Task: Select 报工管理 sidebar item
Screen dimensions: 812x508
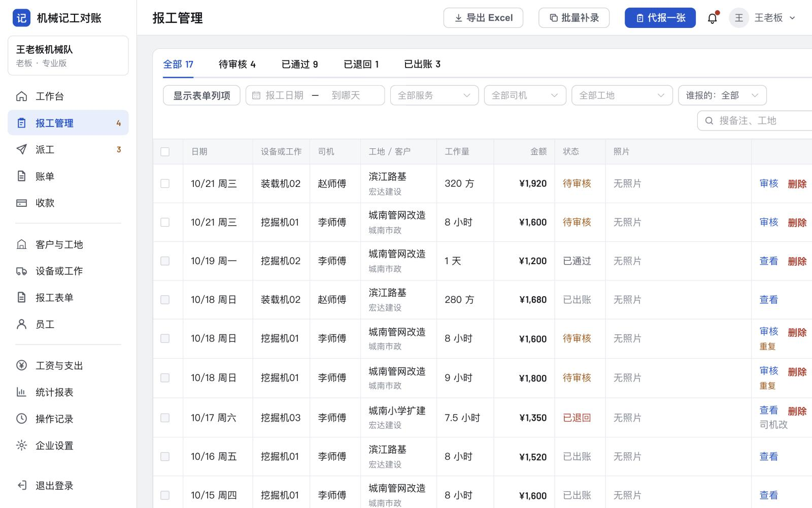Action: pyautogui.click(x=68, y=123)
